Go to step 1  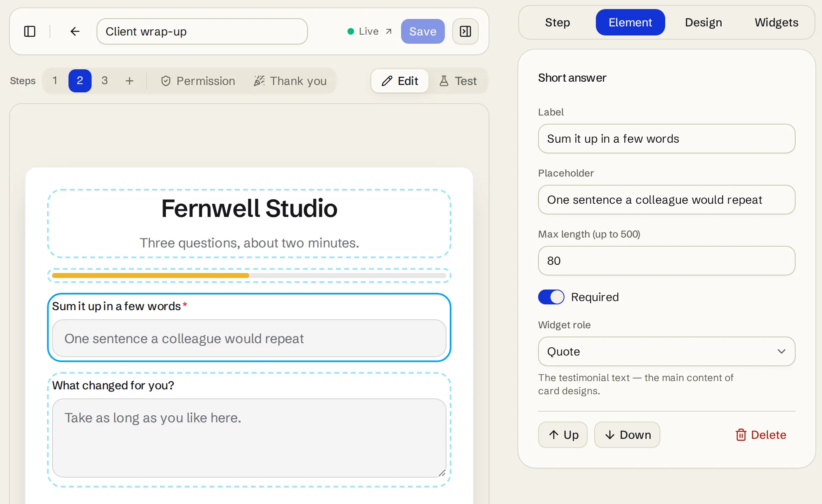55,81
